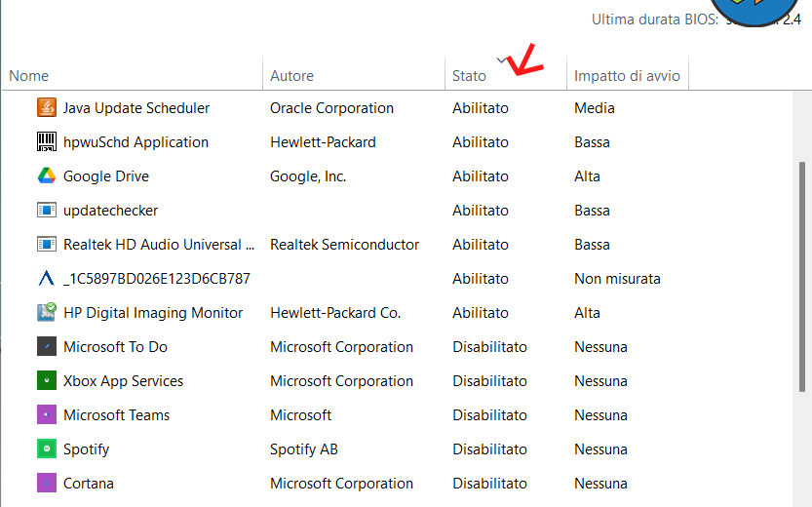Screen dimensions: 812x507
Task: Click the updatechecker icon
Action: [46, 211]
